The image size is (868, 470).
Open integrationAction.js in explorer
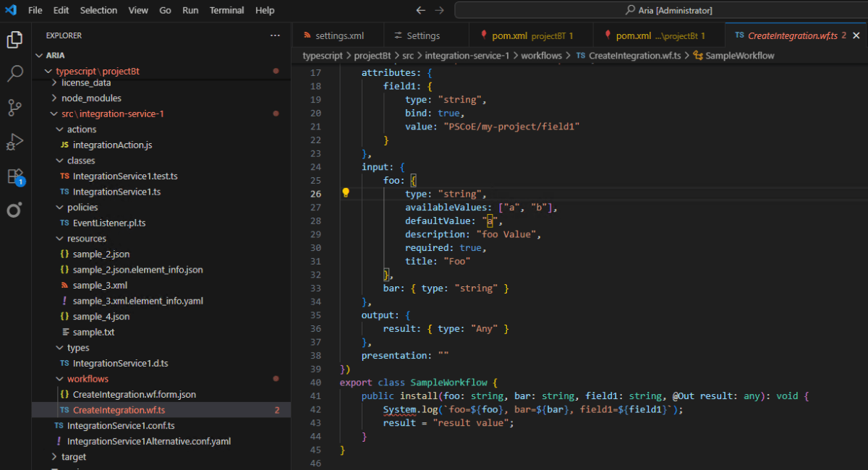coord(112,145)
